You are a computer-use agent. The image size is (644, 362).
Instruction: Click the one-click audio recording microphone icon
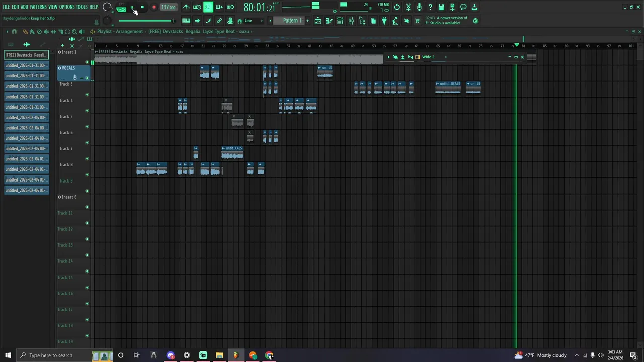click(x=419, y=7)
